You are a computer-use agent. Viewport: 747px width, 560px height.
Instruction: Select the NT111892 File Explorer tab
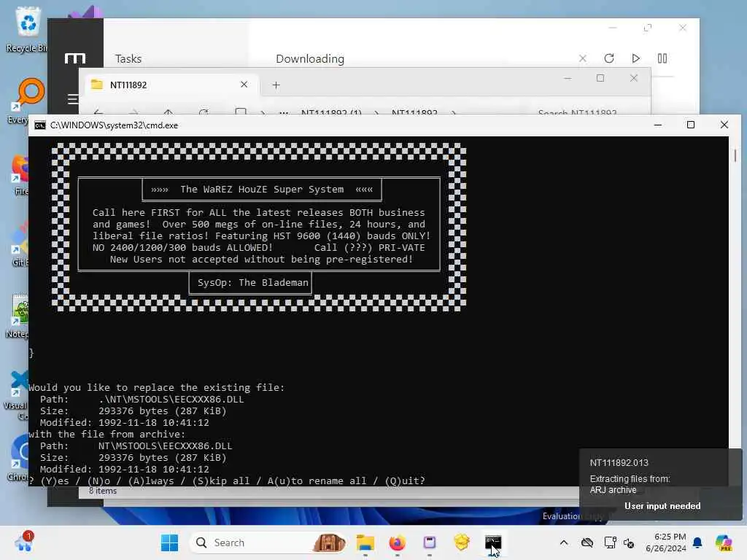(171, 85)
